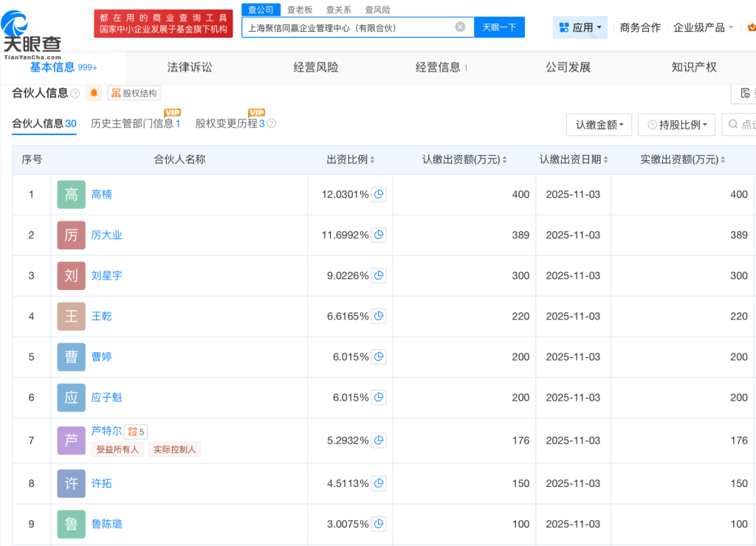Open the 企业级产品 dropdown

[703, 27]
